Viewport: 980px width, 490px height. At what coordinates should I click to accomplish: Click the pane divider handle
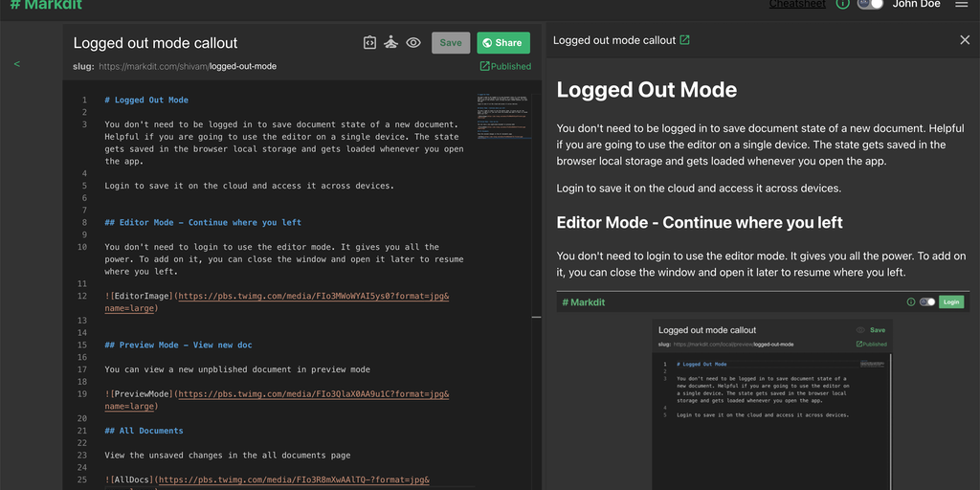[537, 317]
